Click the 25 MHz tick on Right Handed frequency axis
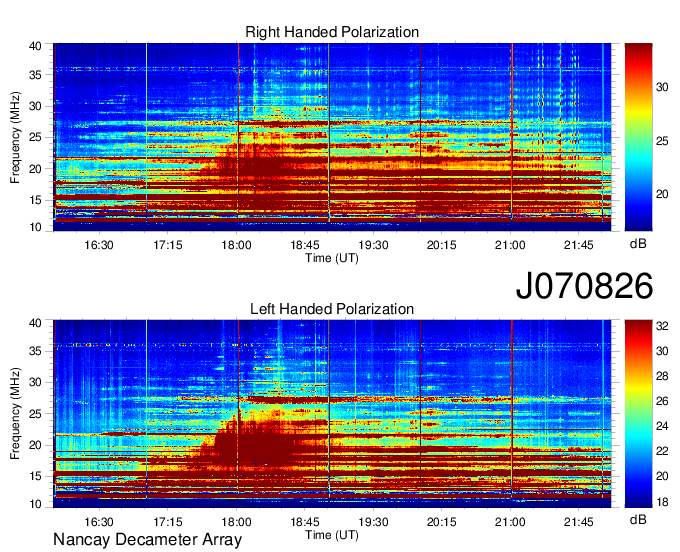This screenshot has width=680, height=552. click(36, 137)
